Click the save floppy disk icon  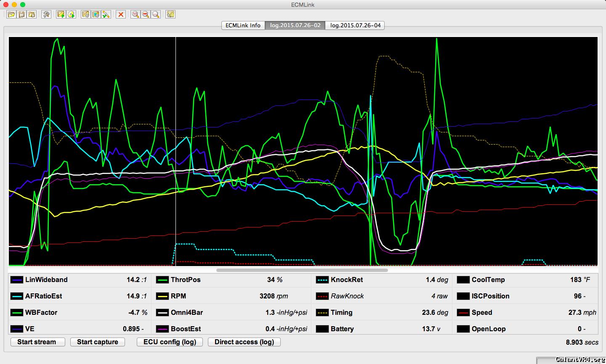(x=22, y=14)
